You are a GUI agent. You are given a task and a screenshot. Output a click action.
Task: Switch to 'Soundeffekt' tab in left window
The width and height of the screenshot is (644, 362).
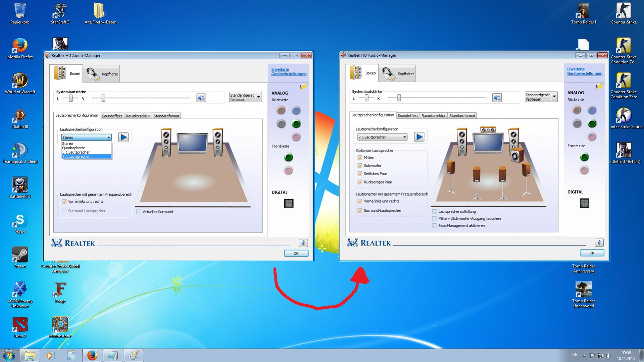tap(112, 116)
